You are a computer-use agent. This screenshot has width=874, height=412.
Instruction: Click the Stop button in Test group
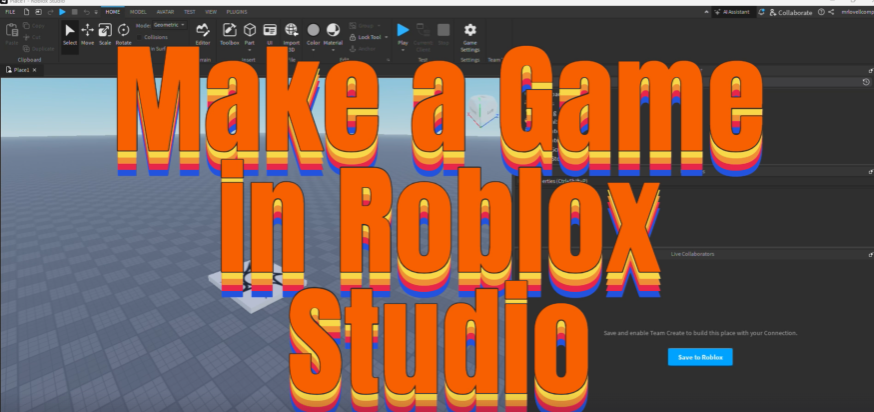click(x=443, y=30)
